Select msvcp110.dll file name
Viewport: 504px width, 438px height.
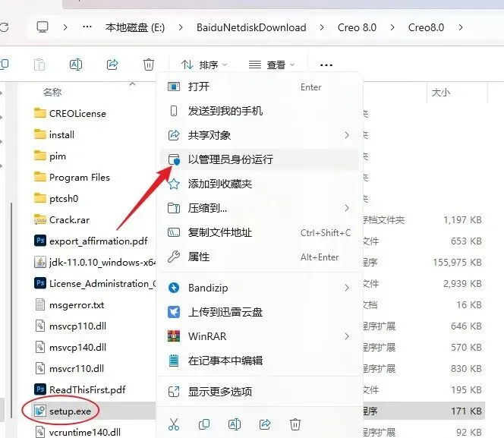tap(77, 326)
